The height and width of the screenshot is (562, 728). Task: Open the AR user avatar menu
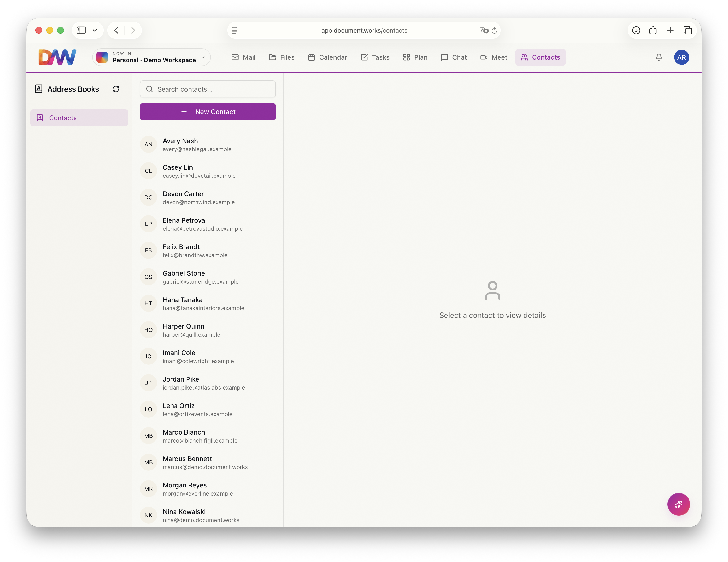tap(681, 57)
